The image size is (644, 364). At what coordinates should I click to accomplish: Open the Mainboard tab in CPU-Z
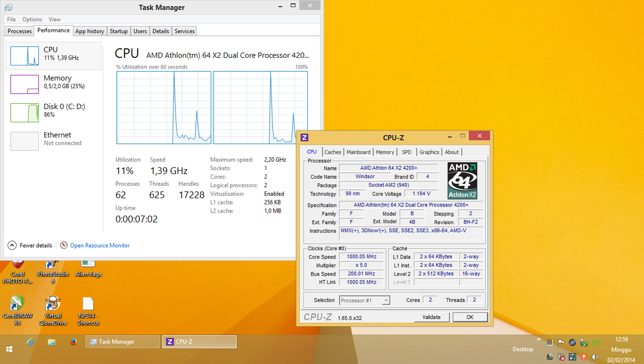(359, 152)
